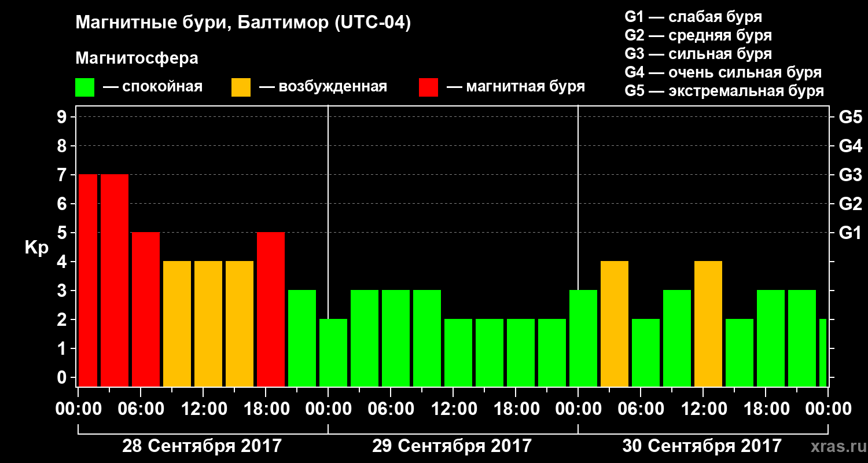Click the '30 Сентября 2017' date label

click(x=702, y=446)
